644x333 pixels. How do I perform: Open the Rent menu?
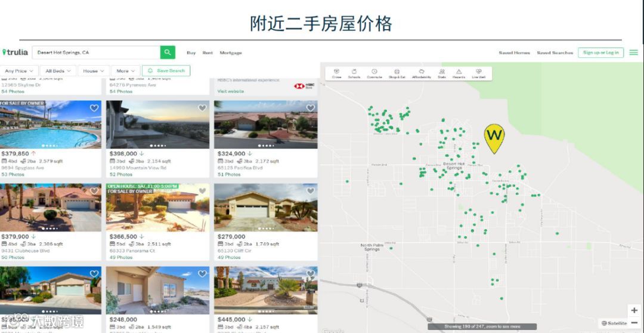coord(208,53)
